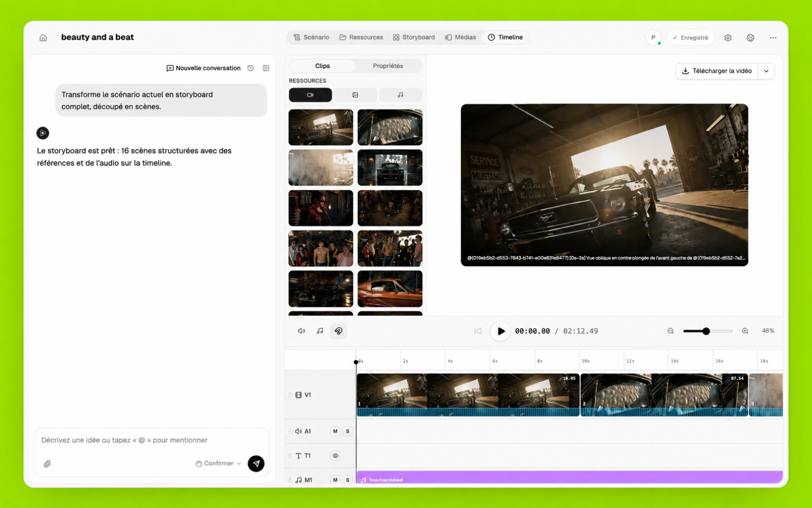812x508 pixels.
Task: Toggle the volume speaker icon above timeline
Action: pos(301,331)
